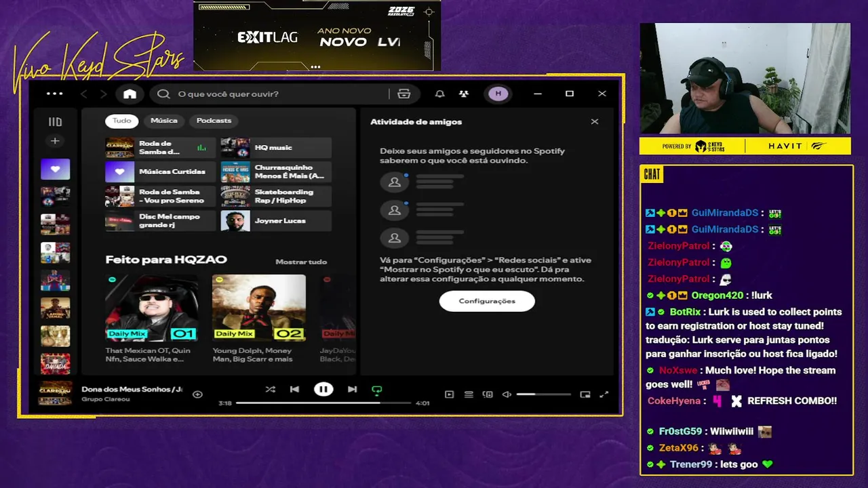Open Roda de Samba - Vou pro Sereno

coord(160,197)
